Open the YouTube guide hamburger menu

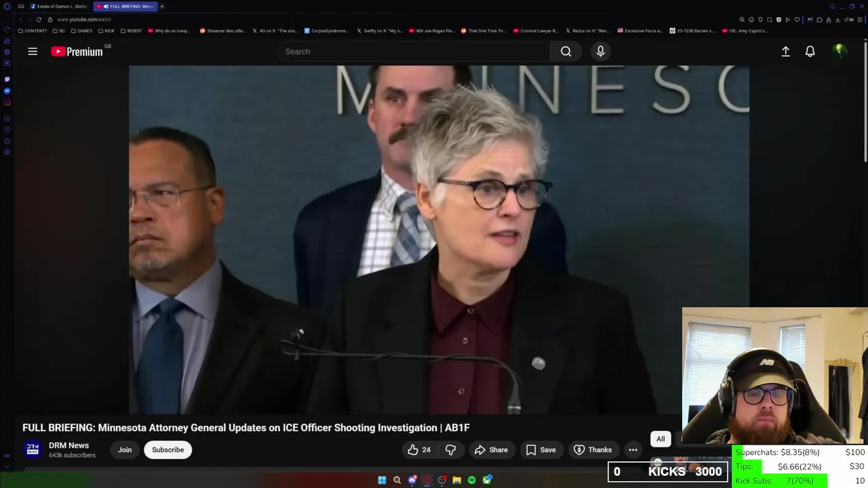[33, 52]
